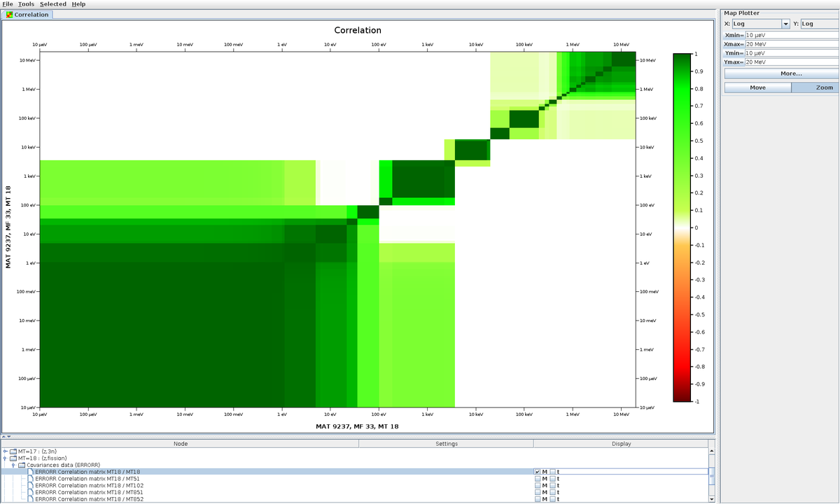
Task: Open the Selected menu
Action: click(x=53, y=4)
